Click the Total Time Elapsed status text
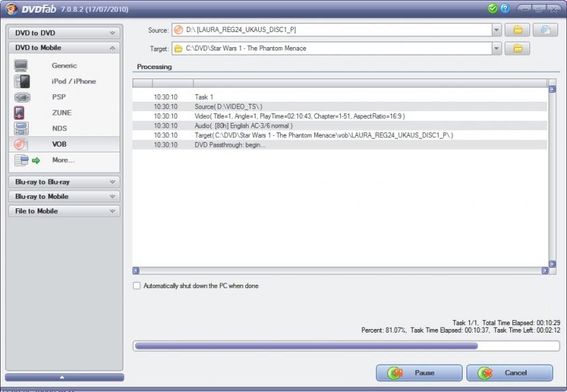 521,322
